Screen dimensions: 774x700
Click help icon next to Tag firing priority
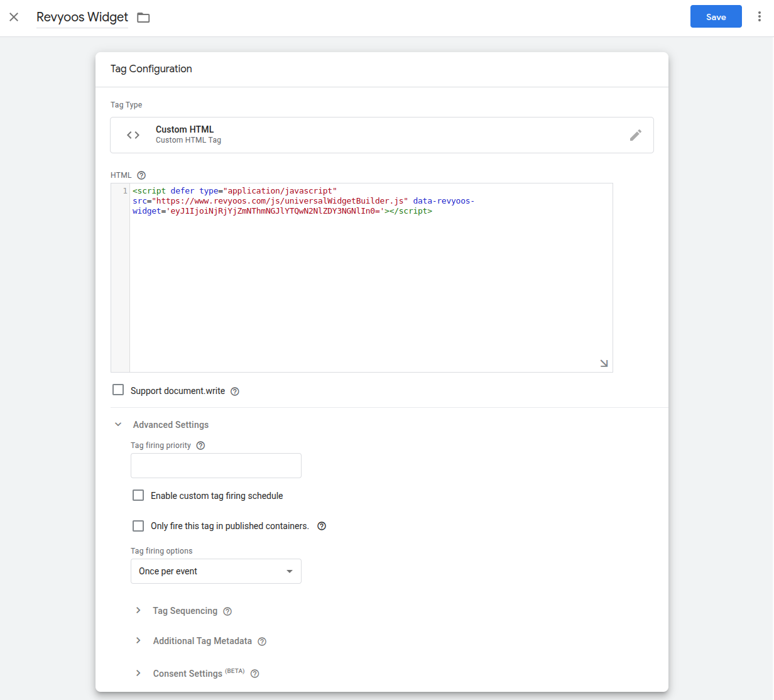[200, 446]
